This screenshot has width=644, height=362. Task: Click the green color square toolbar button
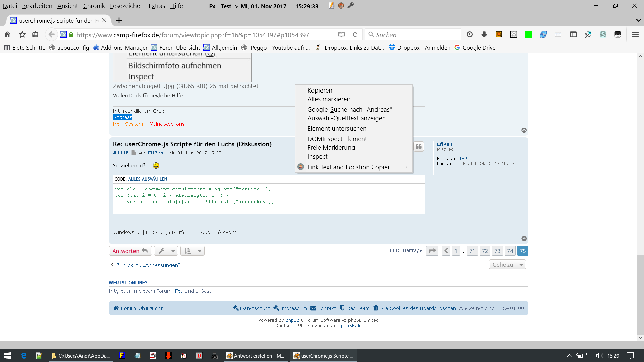pos(528,35)
